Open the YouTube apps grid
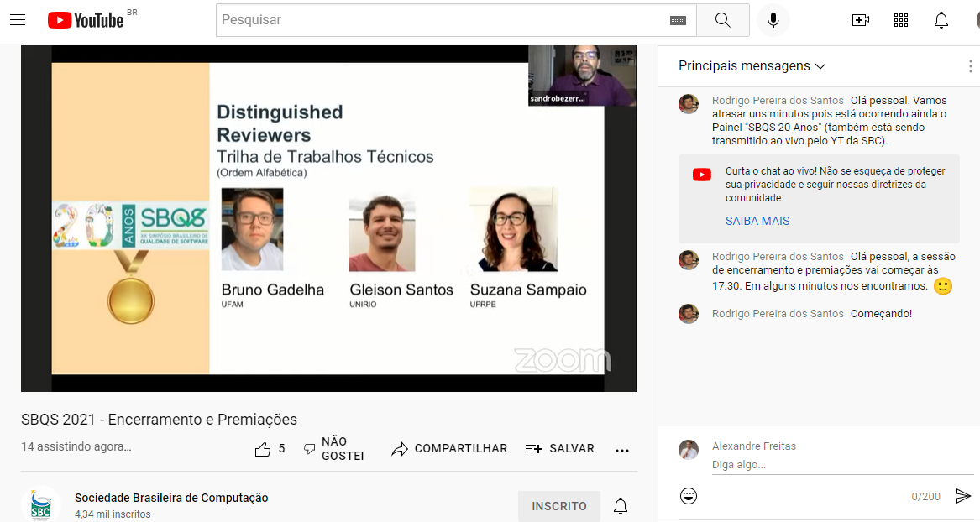Screen dimensions: 980x522 [x=901, y=20]
